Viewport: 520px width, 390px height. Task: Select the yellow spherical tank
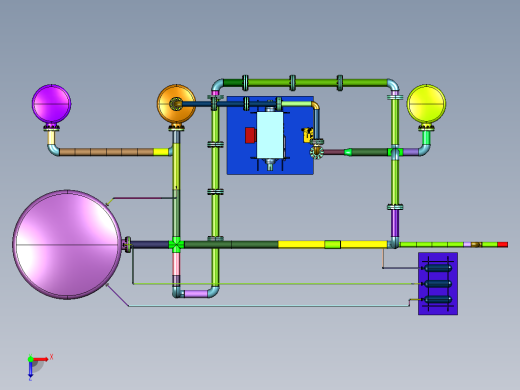click(426, 104)
